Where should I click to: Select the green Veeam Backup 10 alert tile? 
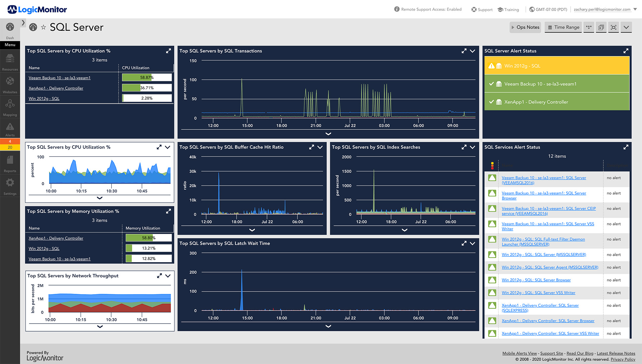557,84
